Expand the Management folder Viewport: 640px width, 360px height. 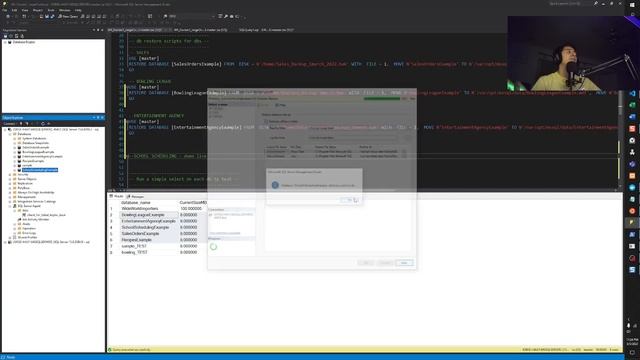pyautogui.click(x=10, y=197)
